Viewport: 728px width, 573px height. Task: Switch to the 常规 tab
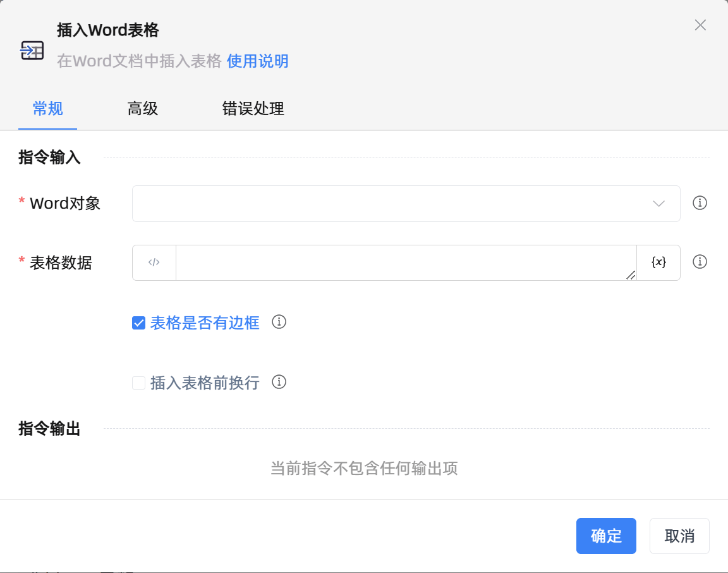tap(48, 108)
